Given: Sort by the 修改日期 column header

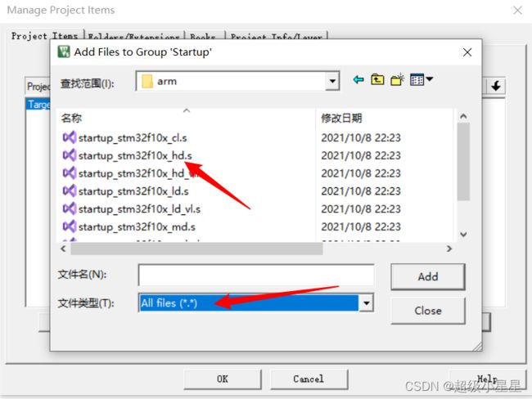Looking at the screenshot, I should [x=341, y=118].
